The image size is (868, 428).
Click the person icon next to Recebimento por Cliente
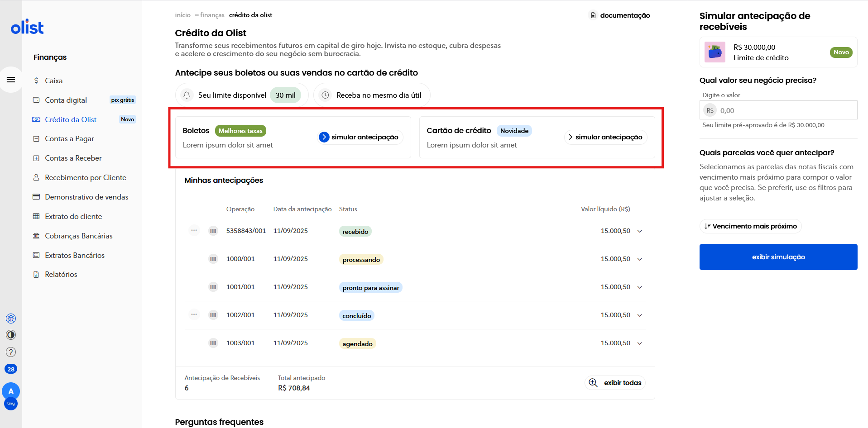(x=36, y=177)
